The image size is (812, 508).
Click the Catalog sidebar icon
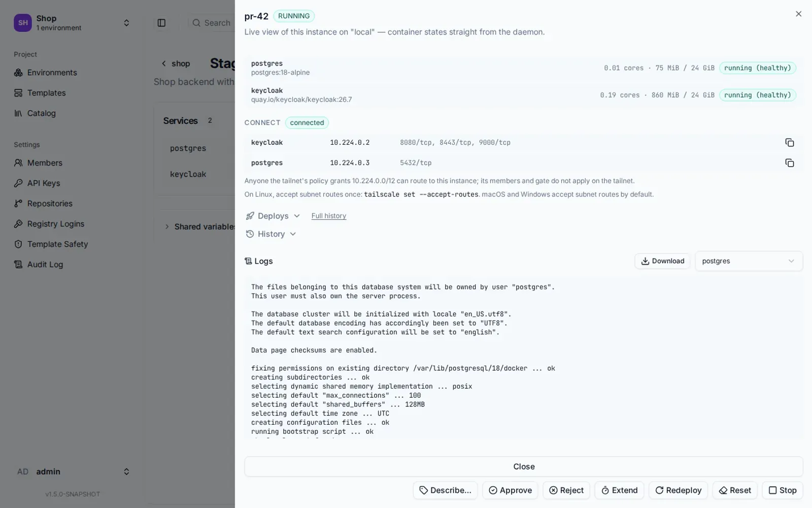18,113
